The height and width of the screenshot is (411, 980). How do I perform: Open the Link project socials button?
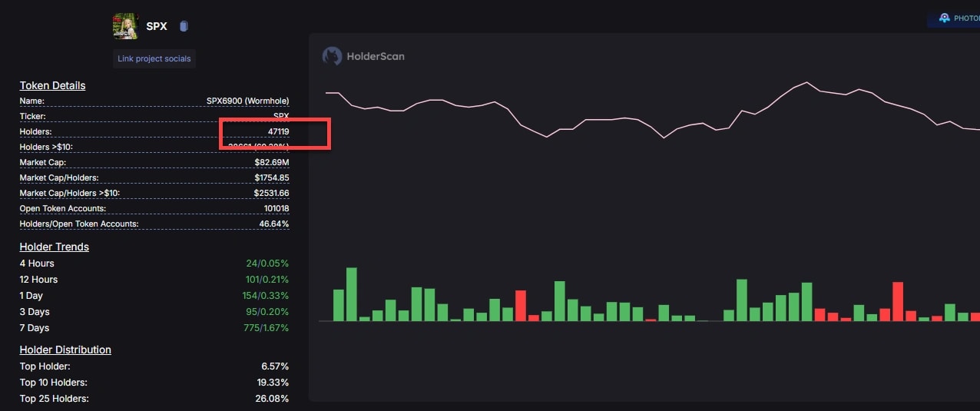click(154, 59)
